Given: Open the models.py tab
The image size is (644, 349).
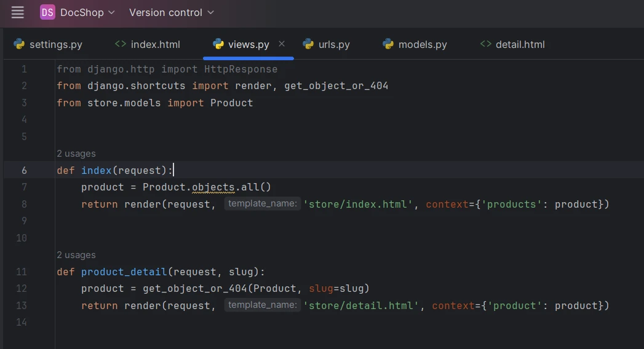Looking at the screenshot, I should 422,44.
